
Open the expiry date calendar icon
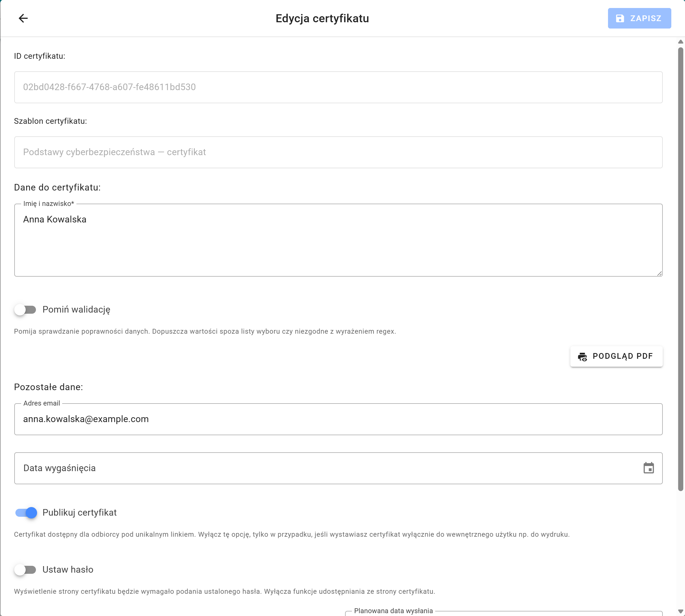tap(648, 468)
